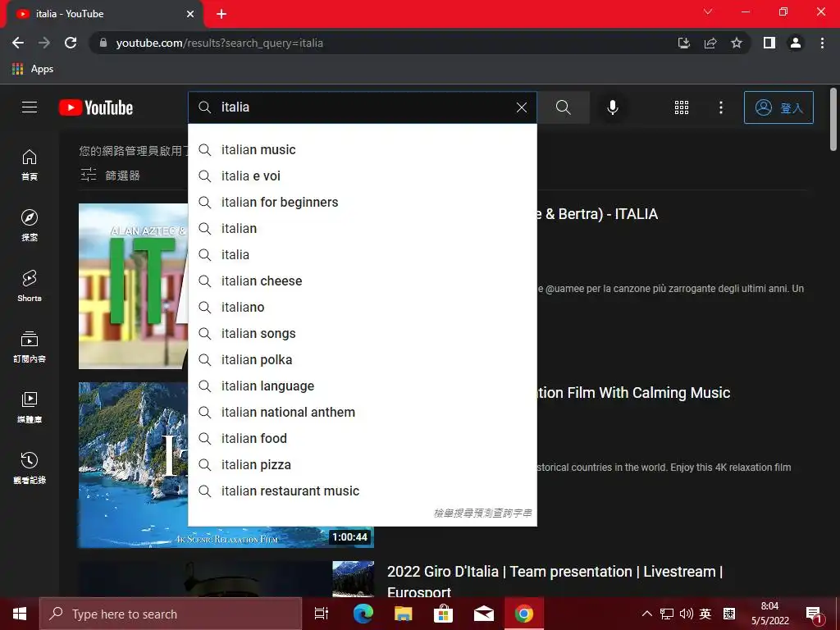Open Library (媒體庫) sidebar item
840x630 pixels.
tap(30, 407)
